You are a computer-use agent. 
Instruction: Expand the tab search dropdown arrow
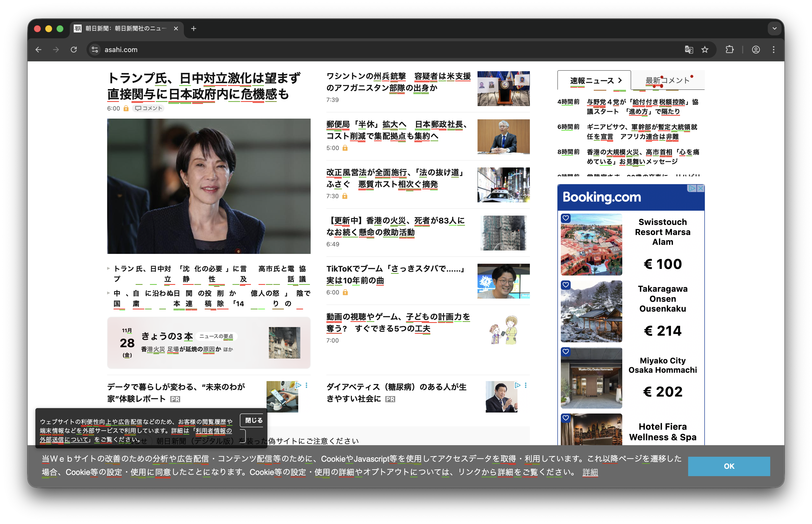coord(774,28)
